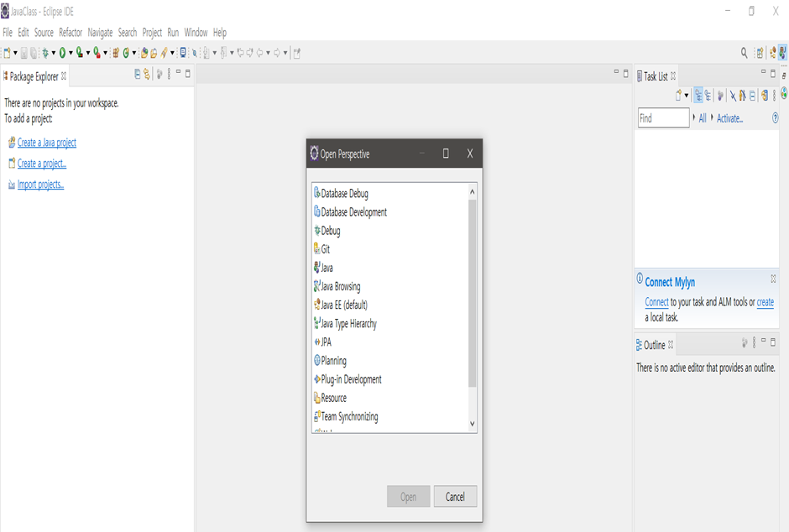This screenshot has height=532, width=789.
Task: Open the New Task dropdown arrow
Action: coord(687,96)
